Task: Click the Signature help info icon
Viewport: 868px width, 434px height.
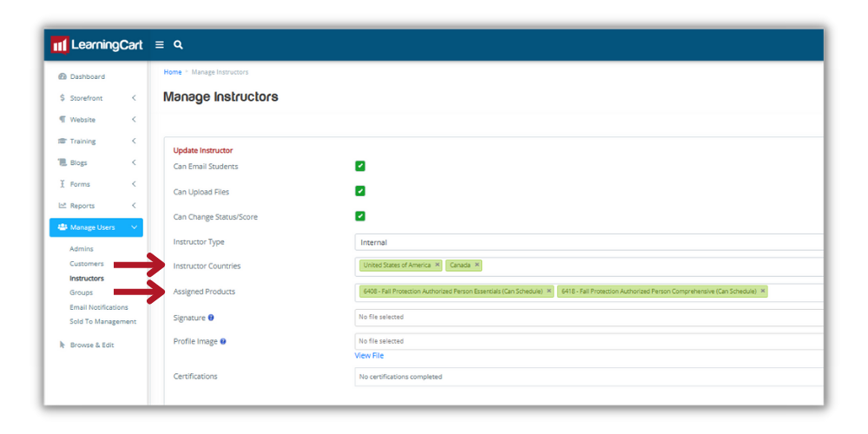Action: (x=211, y=318)
